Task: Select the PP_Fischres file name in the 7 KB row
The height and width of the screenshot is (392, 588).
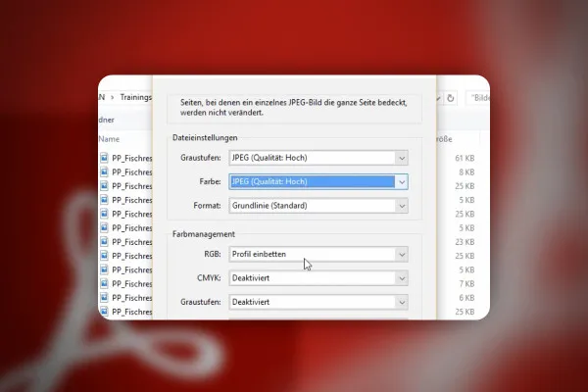Action: (132, 284)
